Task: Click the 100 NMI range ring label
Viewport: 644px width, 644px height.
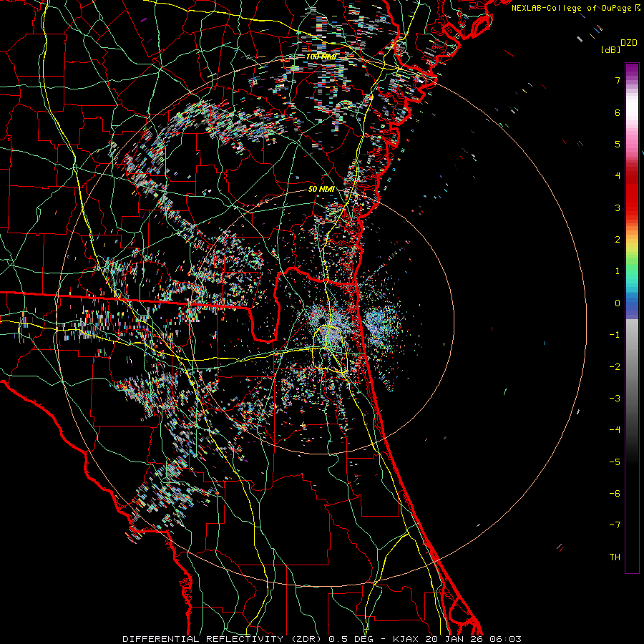Action: pyautogui.click(x=321, y=57)
